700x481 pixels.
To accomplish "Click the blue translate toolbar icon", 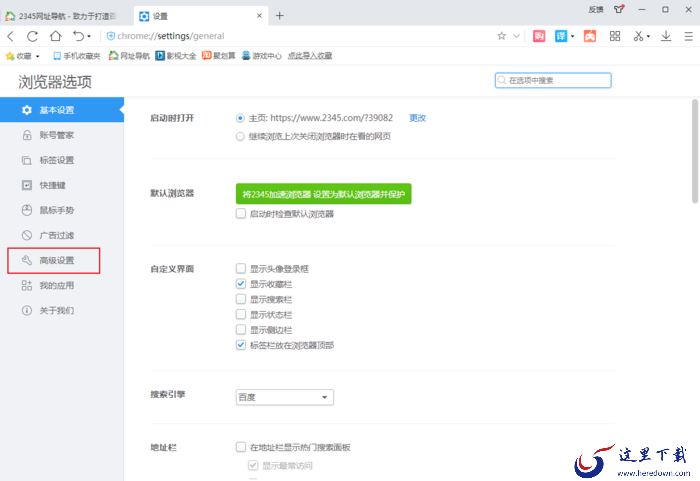I will (x=561, y=36).
